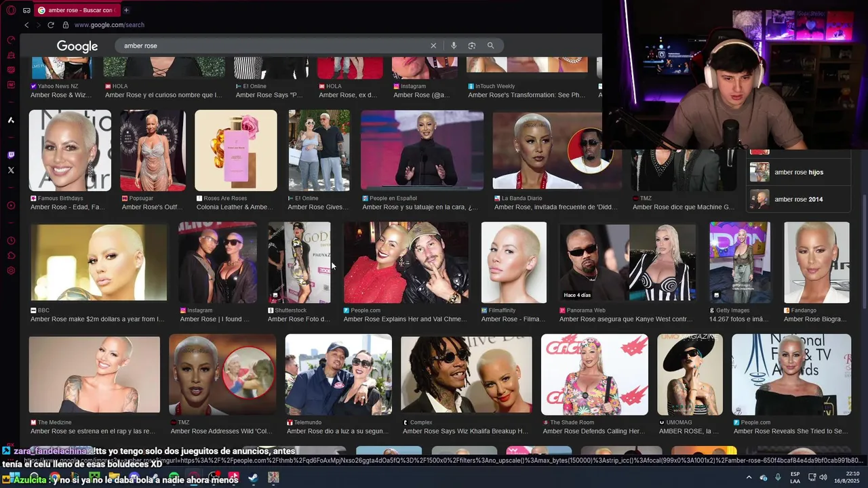Open a new tab with the plus button
The width and height of the screenshot is (868, 488).
[126, 10]
